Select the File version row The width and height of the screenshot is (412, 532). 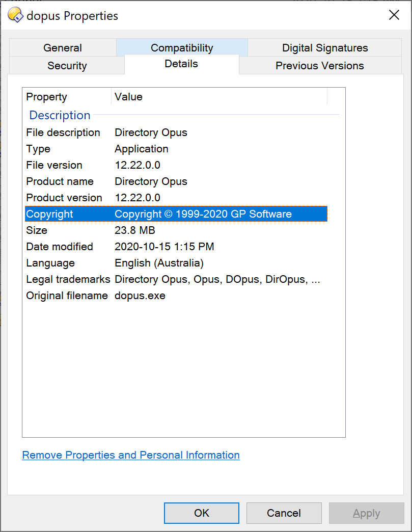pyautogui.click(x=176, y=165)
